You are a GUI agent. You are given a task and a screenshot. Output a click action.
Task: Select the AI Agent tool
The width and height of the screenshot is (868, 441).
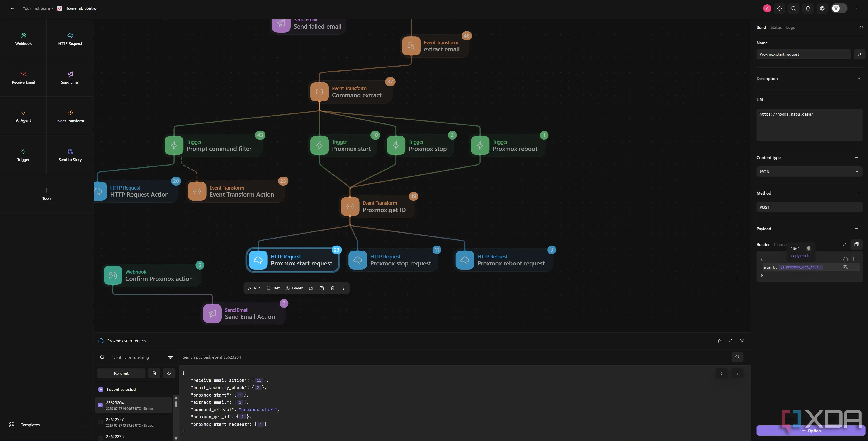[x=23, y=116]
